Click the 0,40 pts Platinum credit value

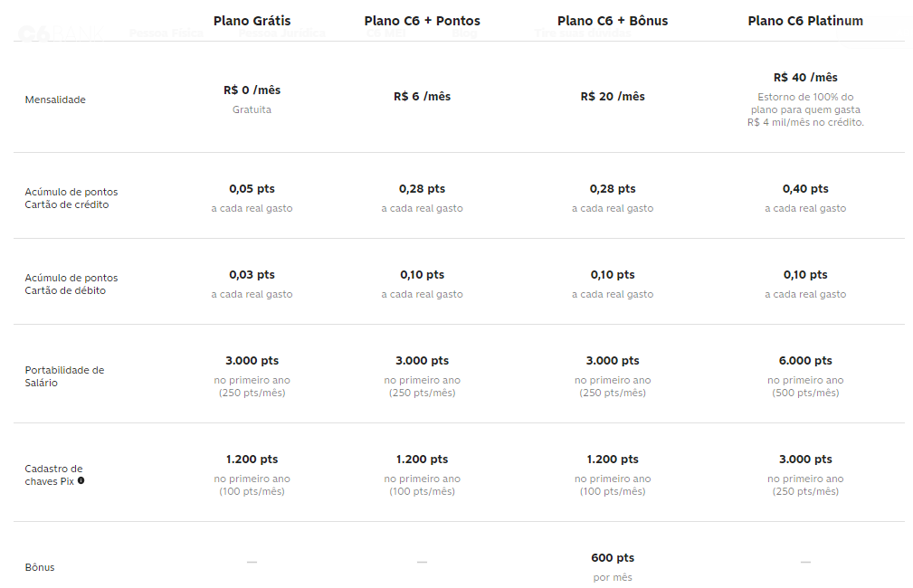(x=805, y=189)
